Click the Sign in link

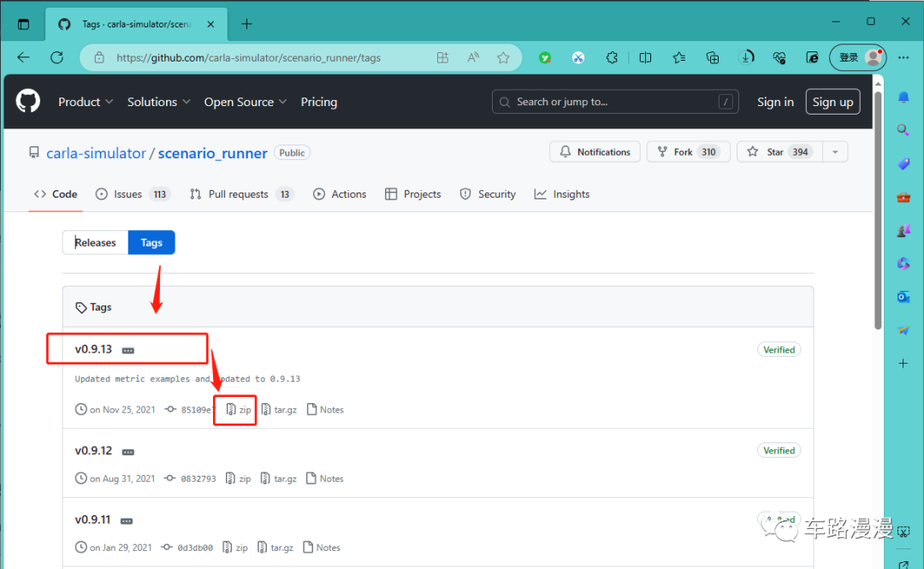[775, 102]
